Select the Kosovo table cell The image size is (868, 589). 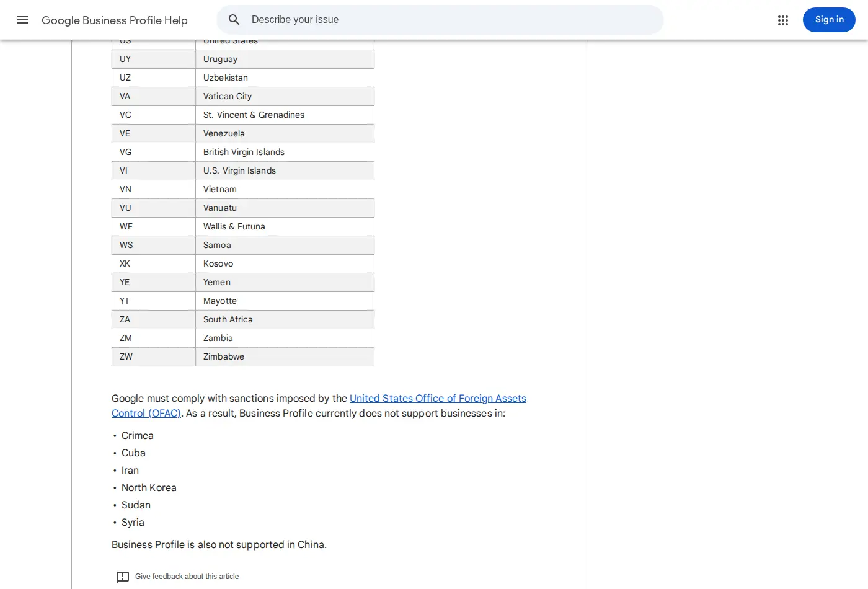point(285,263)
